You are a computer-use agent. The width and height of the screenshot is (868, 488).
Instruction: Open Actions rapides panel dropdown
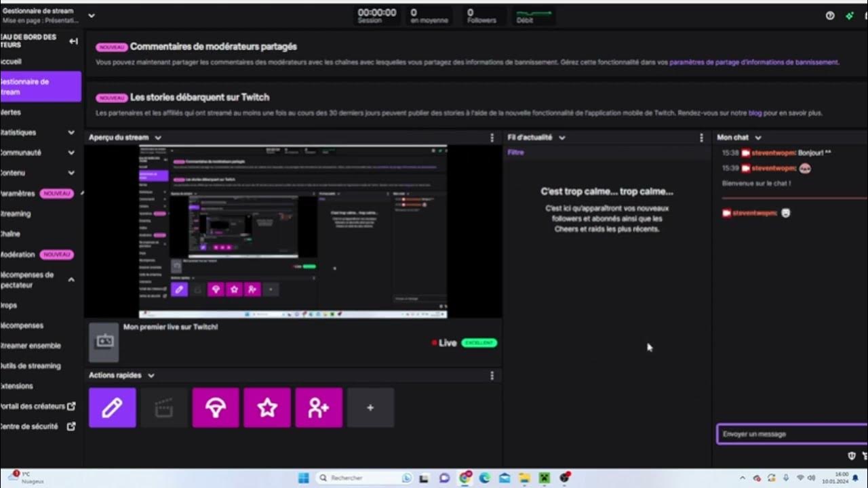point(151,375)
